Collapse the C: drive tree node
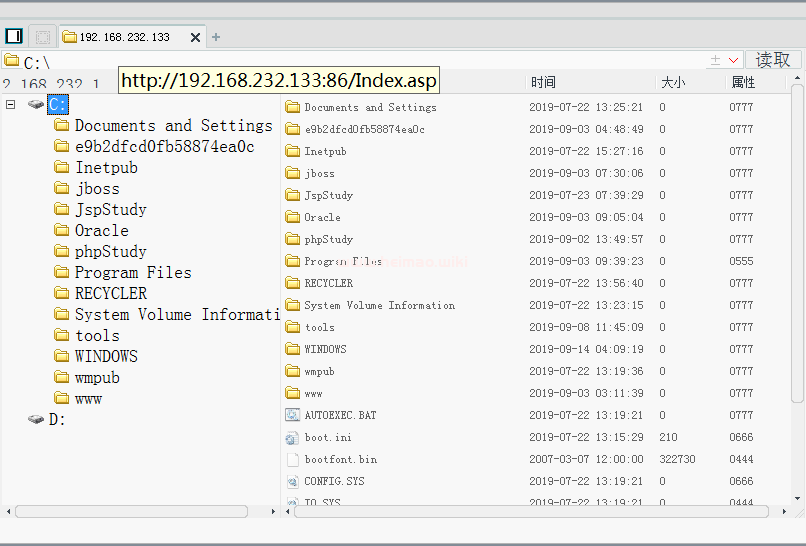Viewport: 806px width, 546px height. pos(11,104)
